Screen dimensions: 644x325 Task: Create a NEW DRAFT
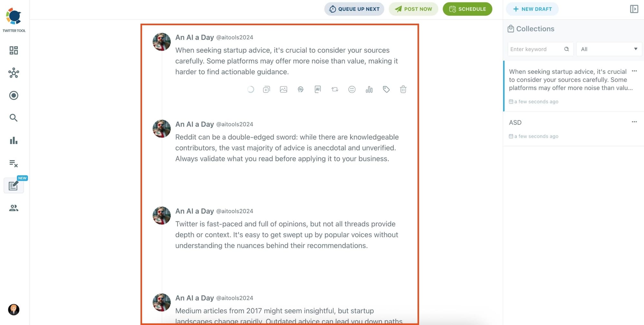coord(532,9)
